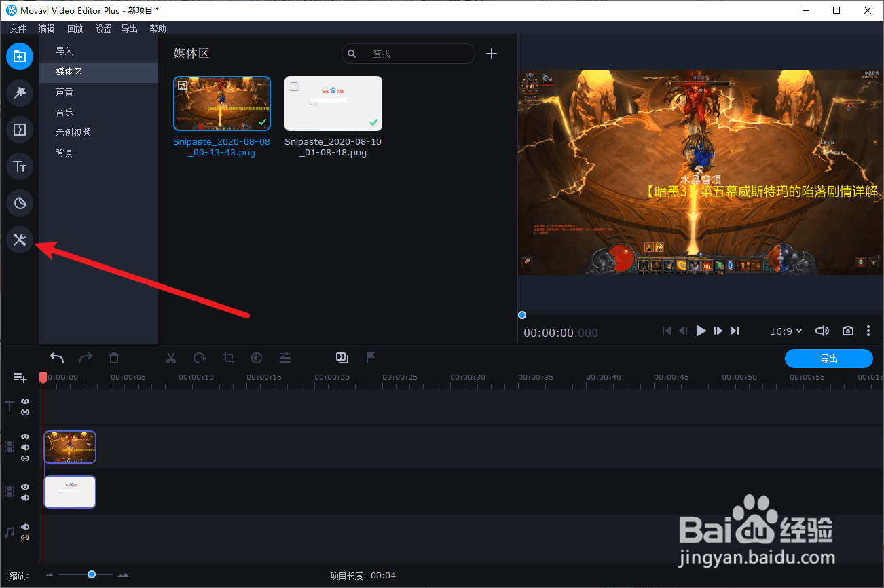Open clip properties sliders icon
Image resolution: width=884 pixels, height=588 pixels.
click(x=285, y=357)
